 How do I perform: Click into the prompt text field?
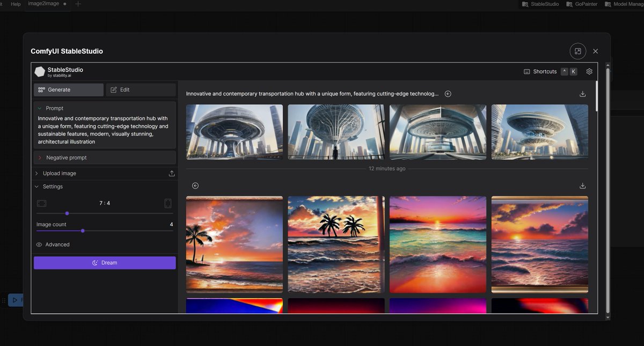[105, 130]
